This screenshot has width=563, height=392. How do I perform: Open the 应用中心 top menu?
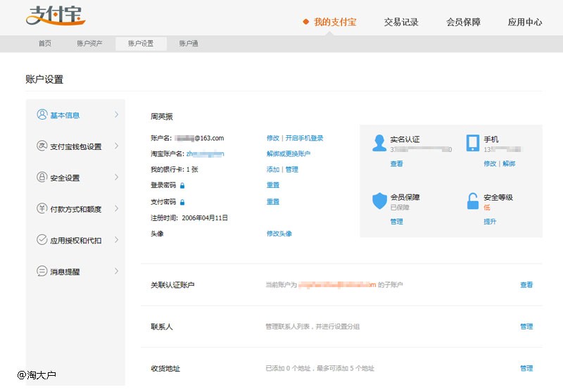(x=525, y=22)
